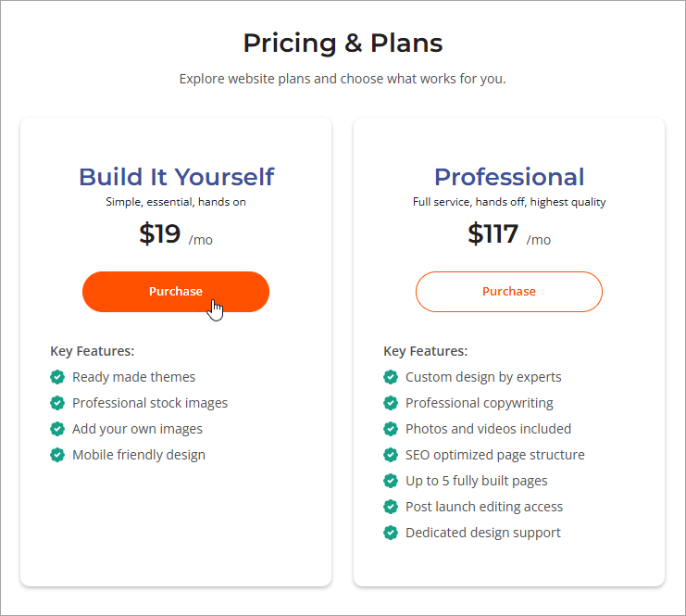Click checkmark icon next to Add your own images

pos(57,429)
